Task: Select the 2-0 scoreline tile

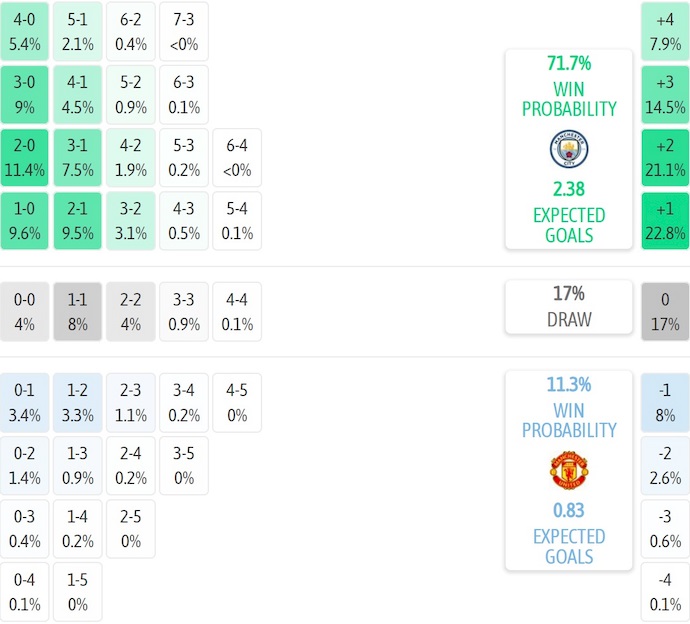Action: (x=25, y=158)
